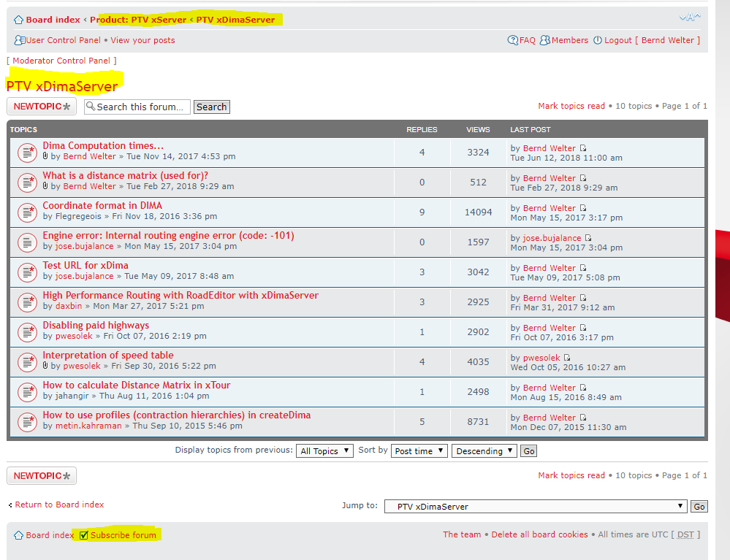This screenshot has height=560, width=730.
Task: Open the Moderator Control Panel
Action: tap(61, 61)
